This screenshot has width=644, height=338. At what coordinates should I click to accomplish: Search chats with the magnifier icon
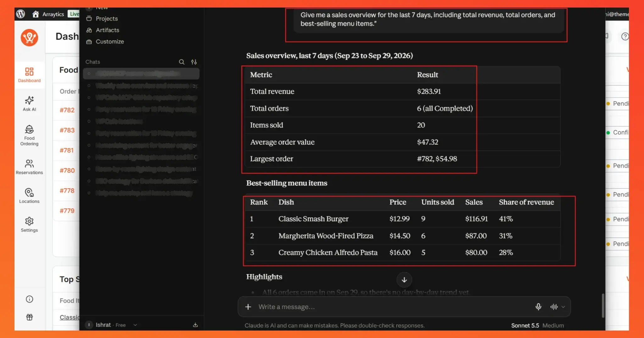click(182, 62)
